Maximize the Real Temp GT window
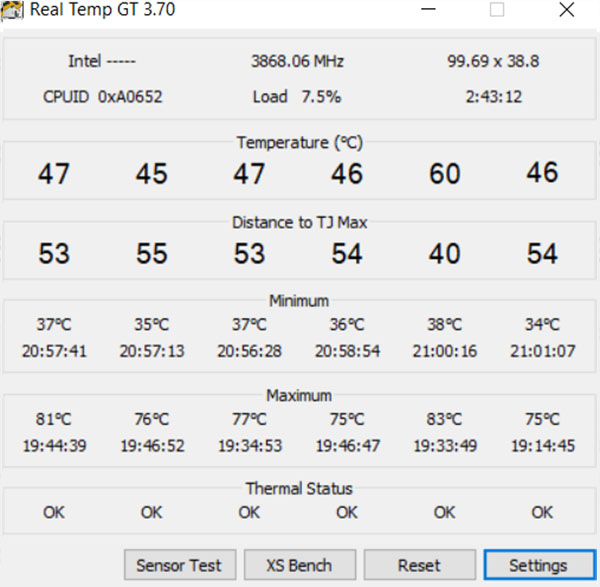Viewport: 600px width, 587px height. pyautogui.click(x=497, y=11)
